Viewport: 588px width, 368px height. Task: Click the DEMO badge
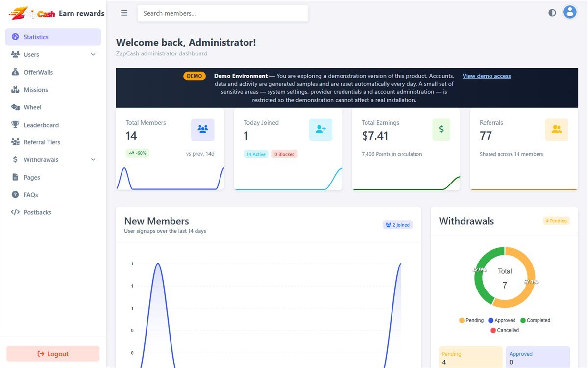click(195, 76)
